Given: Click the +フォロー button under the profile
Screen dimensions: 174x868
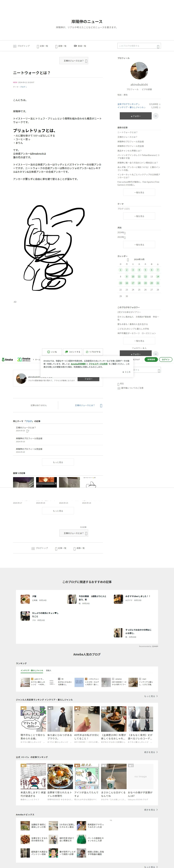Looking at the screenshot, I should click(135, 116).
